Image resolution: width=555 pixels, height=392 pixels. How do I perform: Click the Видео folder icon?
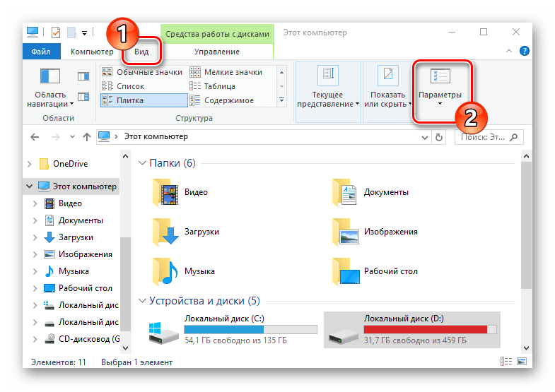165,193
